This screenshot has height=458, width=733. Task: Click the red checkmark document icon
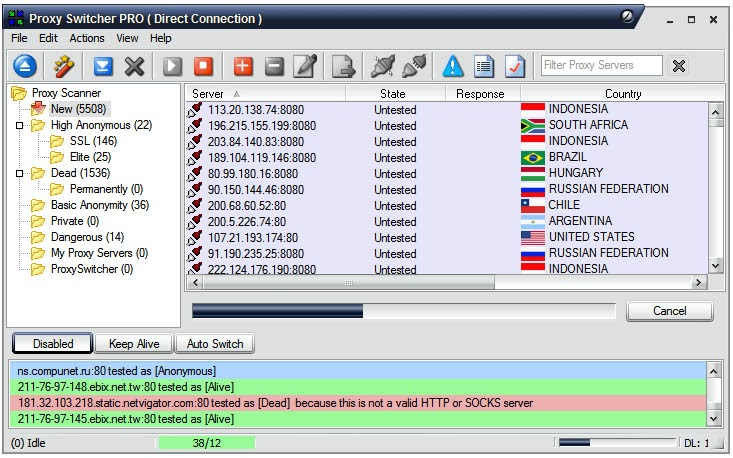(x=515, y=66)
